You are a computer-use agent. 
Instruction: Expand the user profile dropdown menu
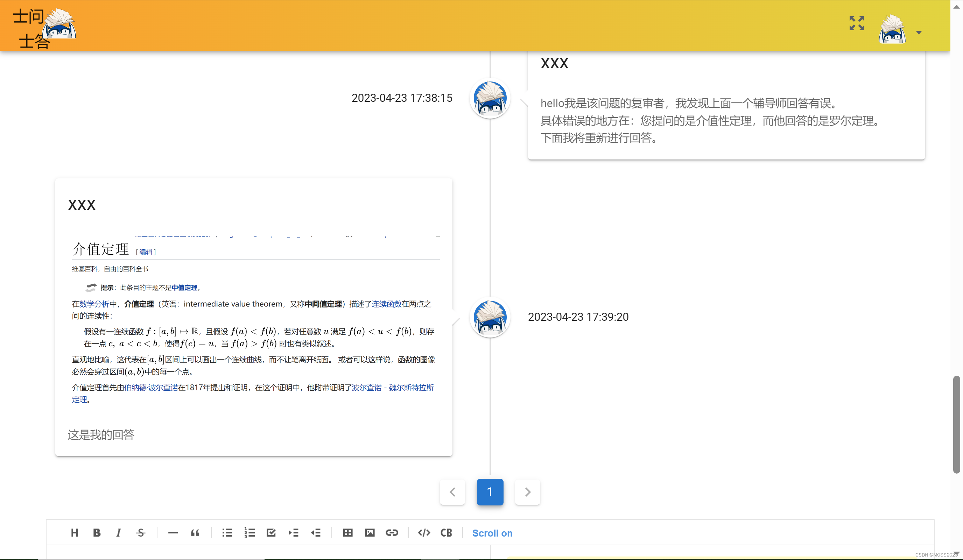coord(918,32)
